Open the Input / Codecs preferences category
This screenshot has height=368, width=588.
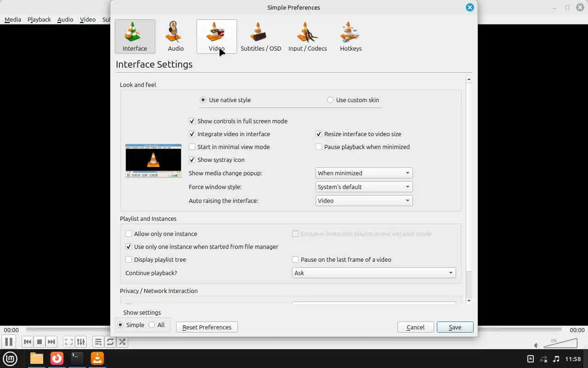308,36
